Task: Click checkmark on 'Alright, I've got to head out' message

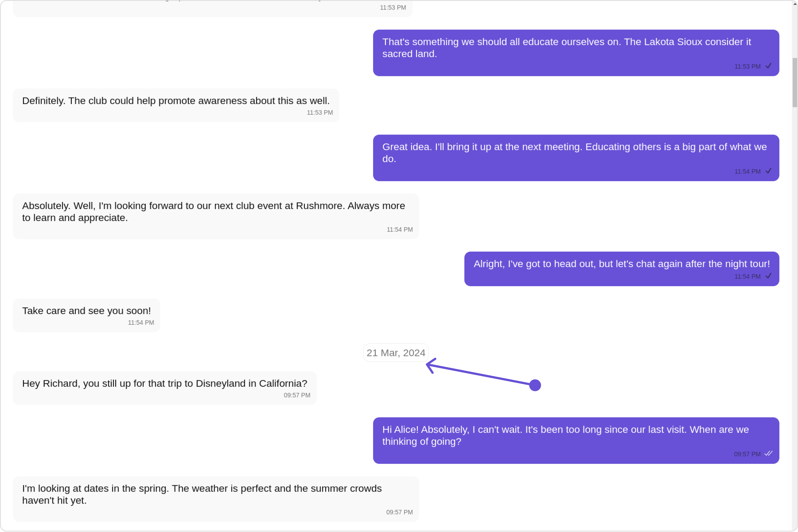Action: [769, 276]
